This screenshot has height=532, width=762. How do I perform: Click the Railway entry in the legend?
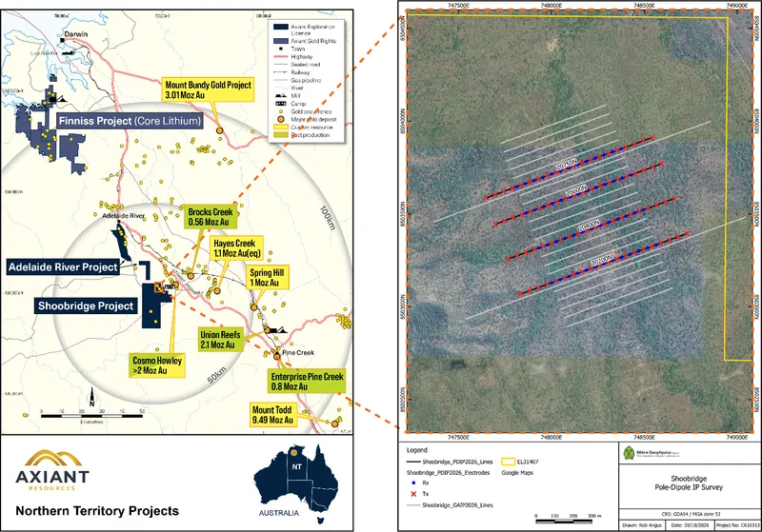point(293,72)
